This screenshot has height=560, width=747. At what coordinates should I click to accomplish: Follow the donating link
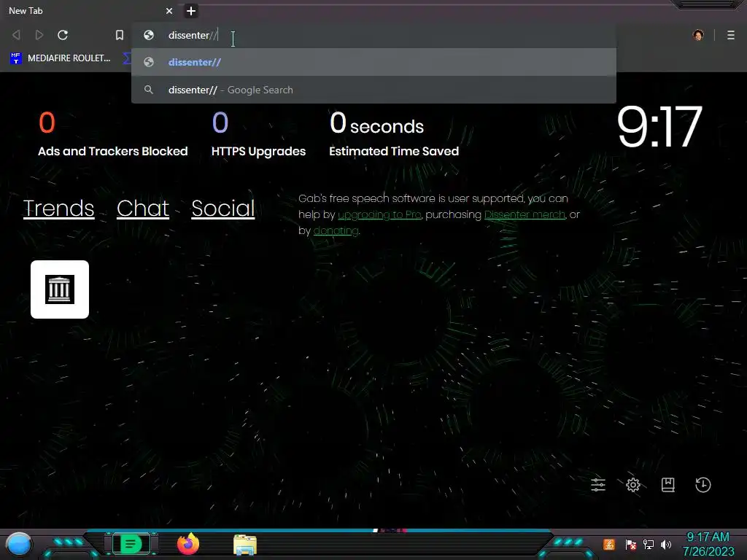[336, 230]
